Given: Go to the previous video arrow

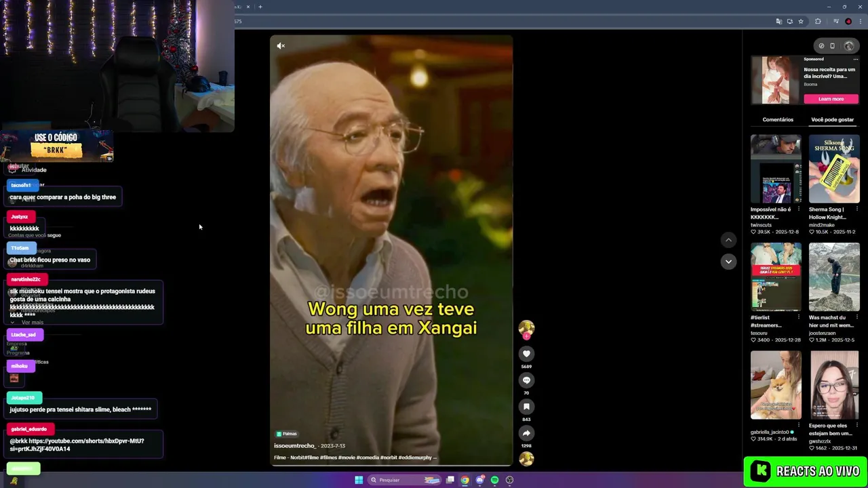Looking at the screenshot, I should coord(728,240).
